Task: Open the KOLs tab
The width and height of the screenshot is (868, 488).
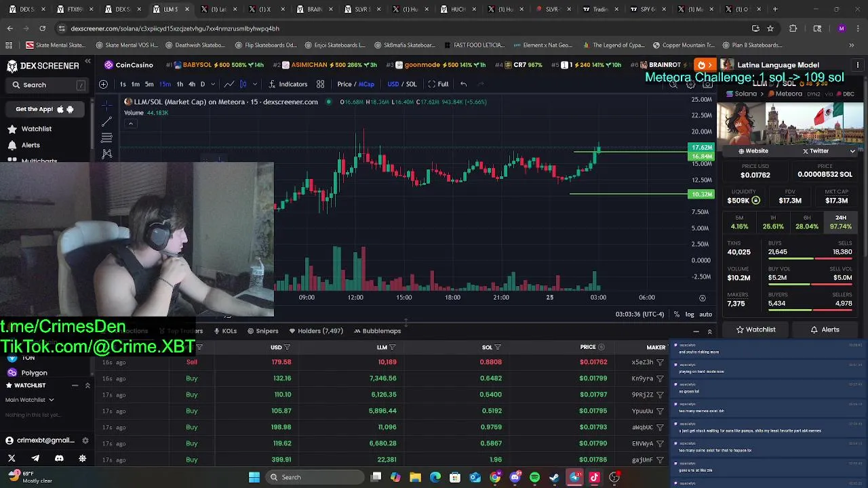Action: click(x=225, y=331)
